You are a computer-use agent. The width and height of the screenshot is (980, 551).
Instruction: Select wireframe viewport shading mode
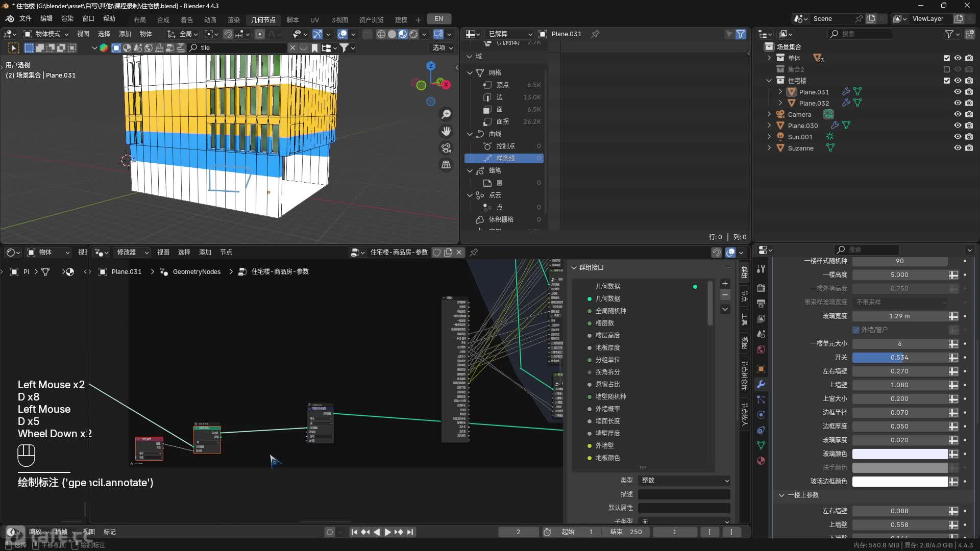coord(381,34)
